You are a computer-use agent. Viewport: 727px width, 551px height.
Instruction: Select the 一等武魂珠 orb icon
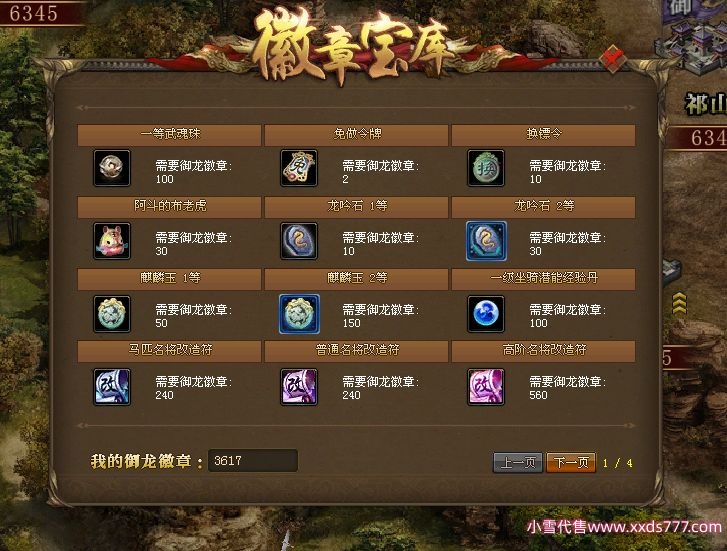click(x=112, y=168)
